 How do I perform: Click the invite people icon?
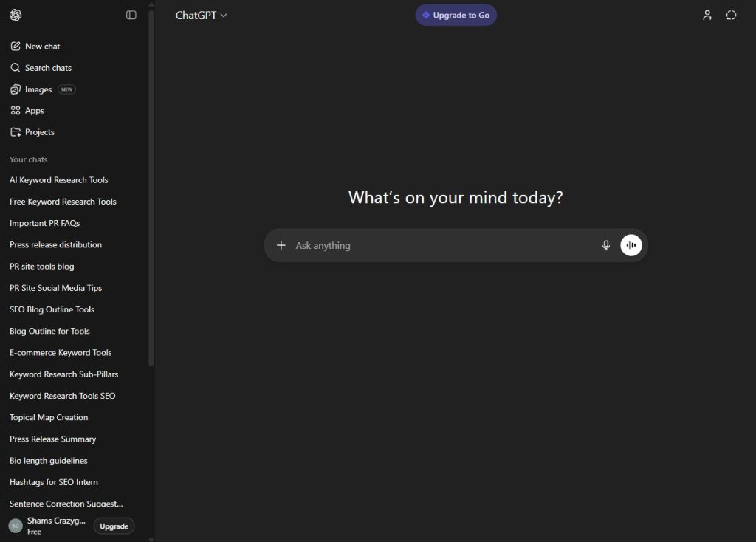pos(707,15)
